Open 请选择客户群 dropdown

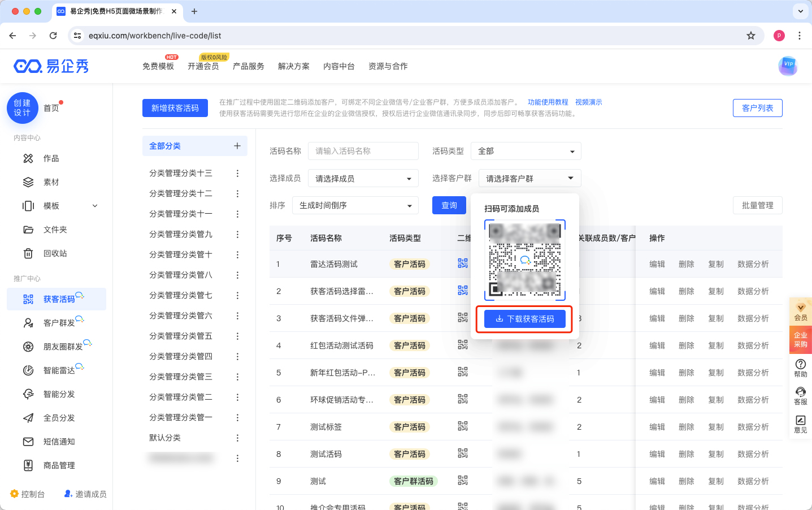coord(529,179)
